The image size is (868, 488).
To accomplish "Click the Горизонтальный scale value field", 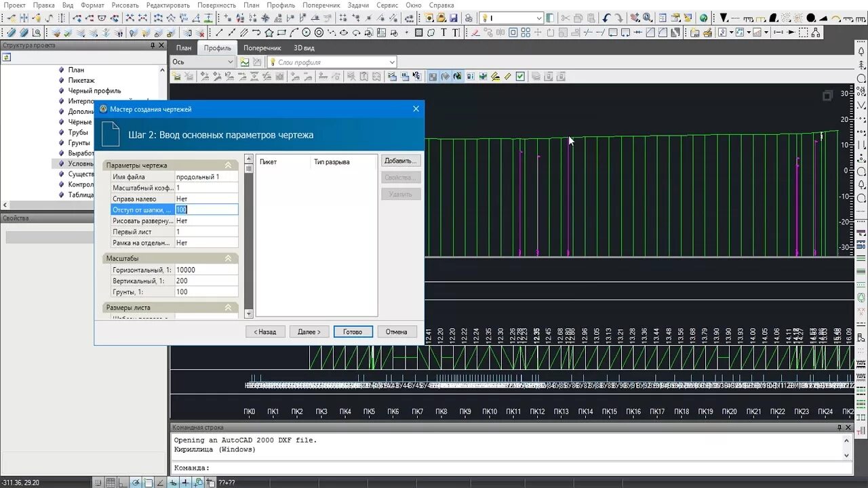I will point(206,270).
